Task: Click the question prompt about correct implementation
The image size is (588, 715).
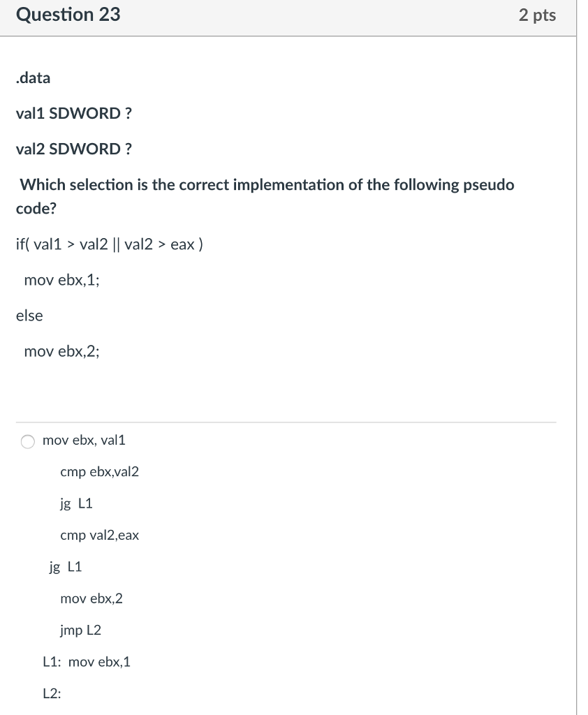Action: click(265, 196)
